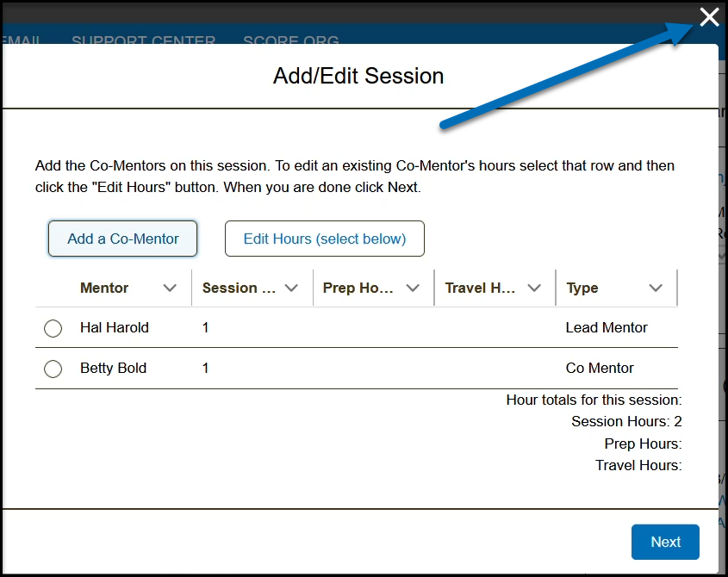Screen dimensions: 728x577
Task: Expand the Session column chevron menu
Action: (291, 288)
